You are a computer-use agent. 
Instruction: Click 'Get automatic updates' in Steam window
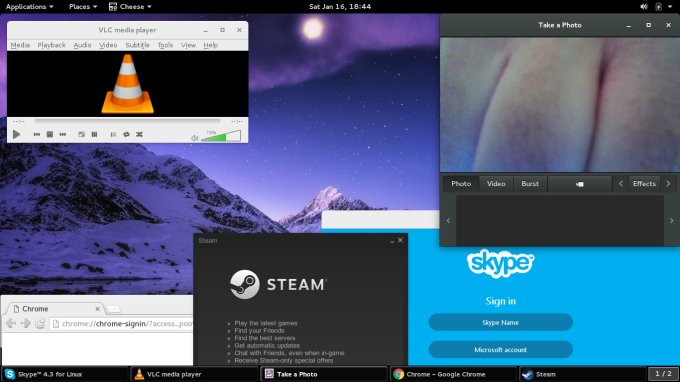click(x=267, y=346)
